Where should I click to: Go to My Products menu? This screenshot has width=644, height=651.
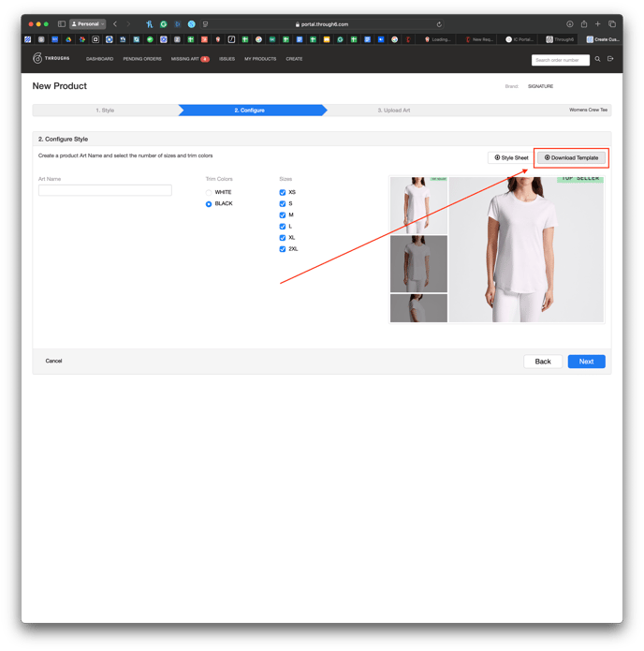point(260,59)
